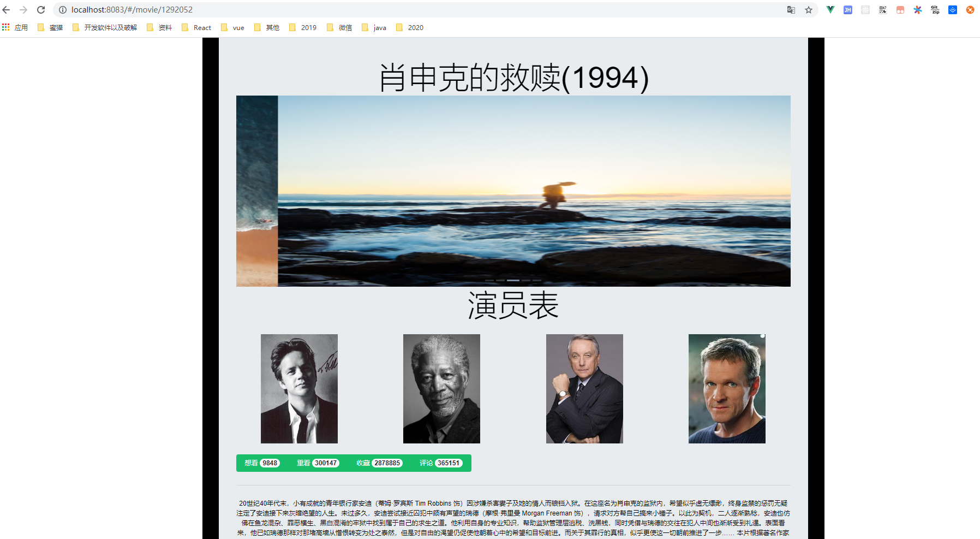Screen dimensions: 980x539
Task: Open the 开发软件以及破解 bookmark folder
Action: 105,27
